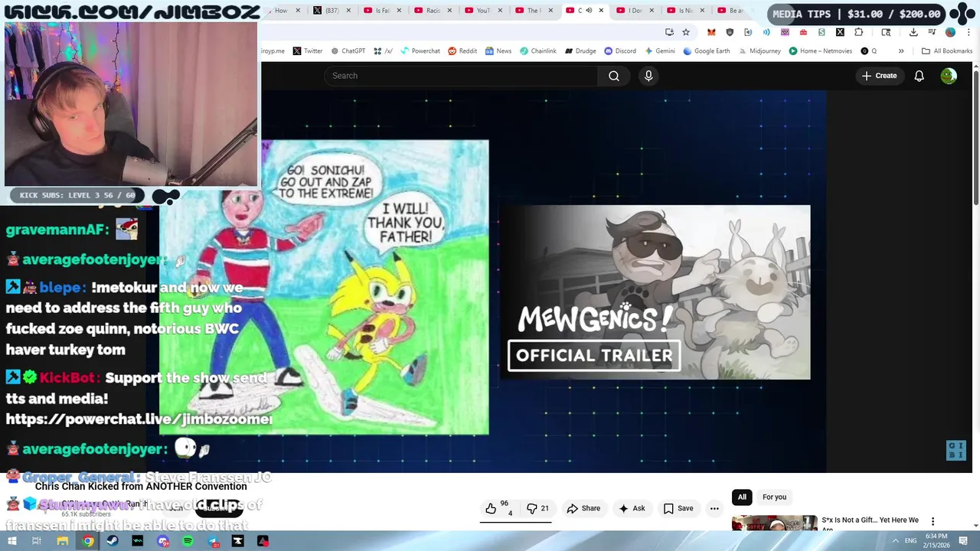
Task: Open the X extension icon in toolbar
Action: [840, 32]
